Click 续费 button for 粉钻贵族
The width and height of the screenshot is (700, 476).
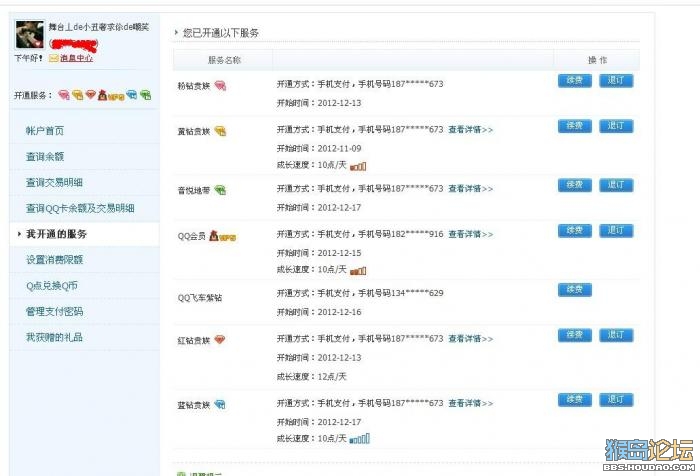pos(575,81)
